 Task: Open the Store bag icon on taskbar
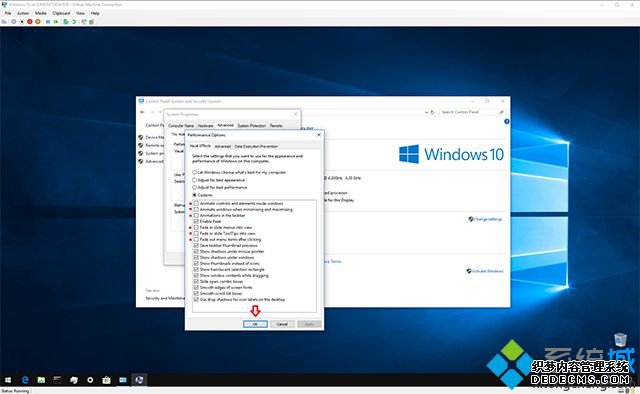pos(107,380)
